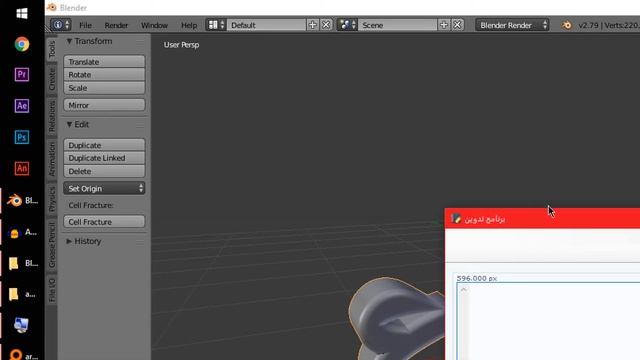Open the Set Origin dropdown
This screenshot has width=640, height=360.
pyautogui.click(x=104, y=188)
